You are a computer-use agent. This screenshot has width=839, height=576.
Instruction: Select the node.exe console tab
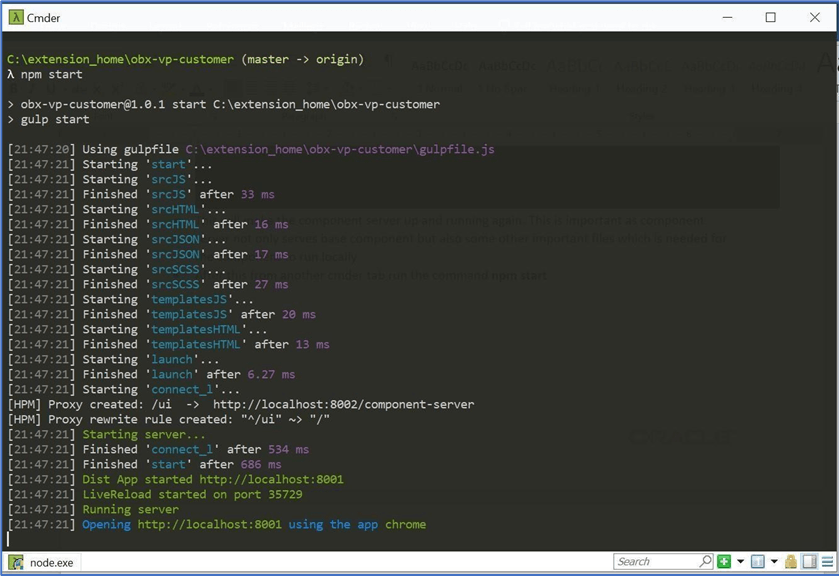coord(43,563)
